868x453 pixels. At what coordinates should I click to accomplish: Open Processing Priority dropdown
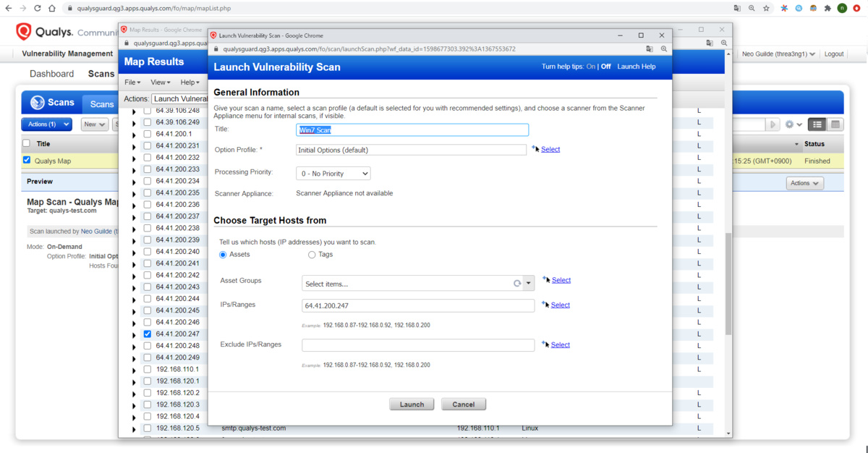click(333, 174)
